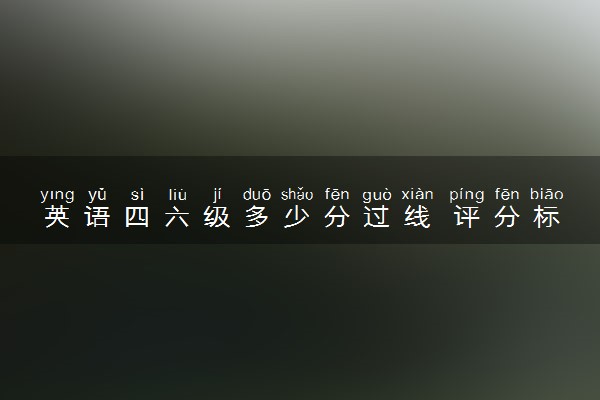Select the pinyin text "xiàn"

(417, 194)
